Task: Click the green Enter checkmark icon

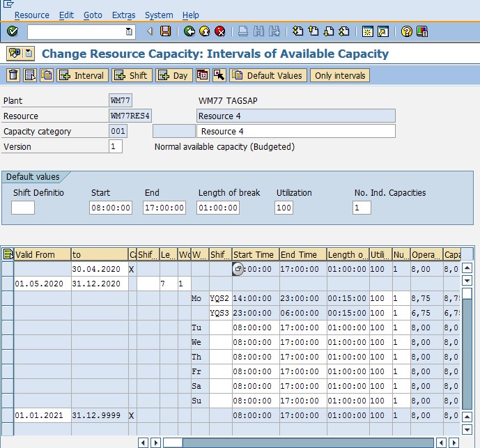Action: (x=13, y=31)
